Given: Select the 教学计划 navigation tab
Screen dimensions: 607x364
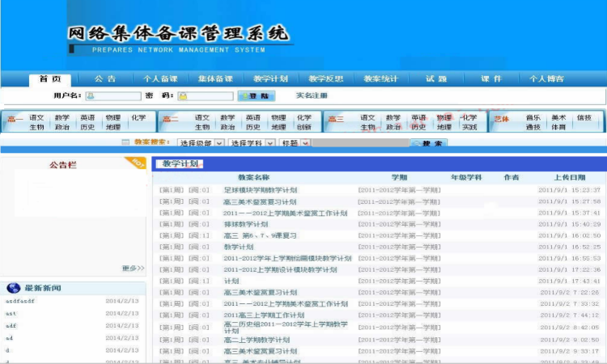Looking at the screenshot, I should coord(270,79).
